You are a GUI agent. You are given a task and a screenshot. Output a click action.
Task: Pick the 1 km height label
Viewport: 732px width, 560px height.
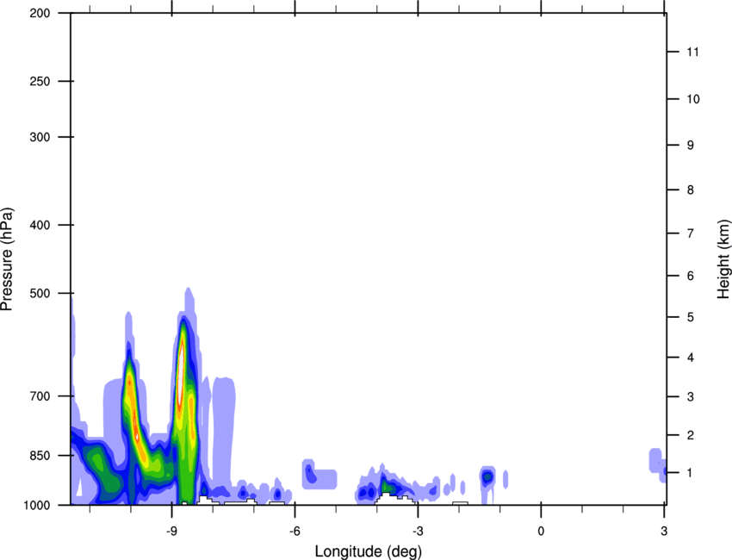click(690, 473)
